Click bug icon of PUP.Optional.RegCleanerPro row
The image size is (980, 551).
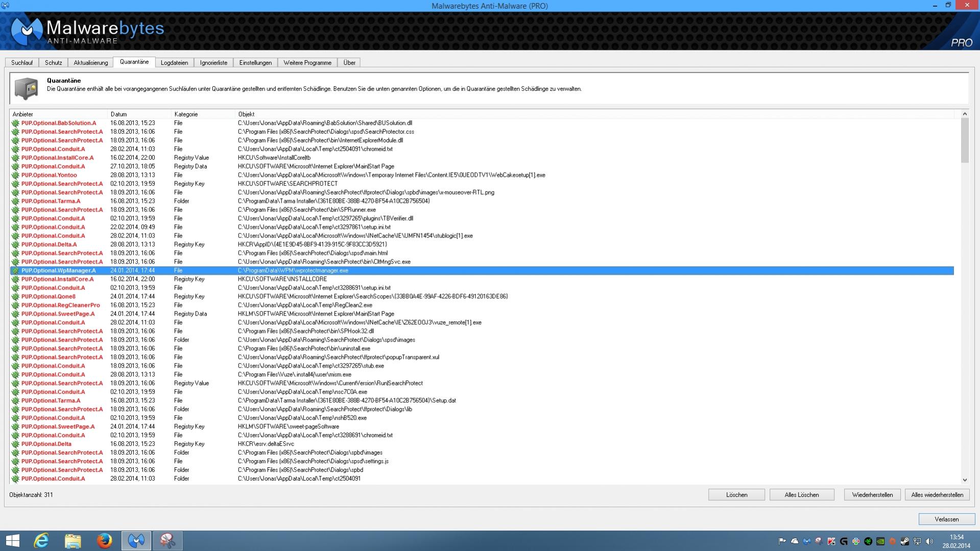click(x=15, y=305)
